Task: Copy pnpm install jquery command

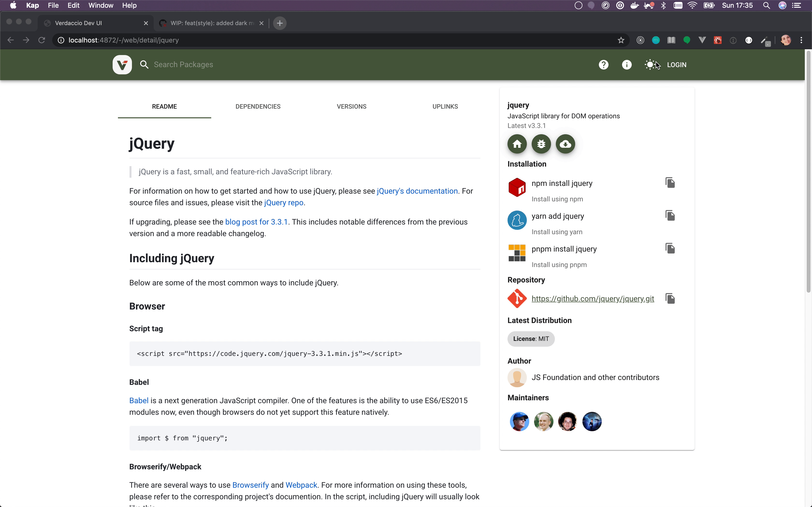Action: click(670, 248)
